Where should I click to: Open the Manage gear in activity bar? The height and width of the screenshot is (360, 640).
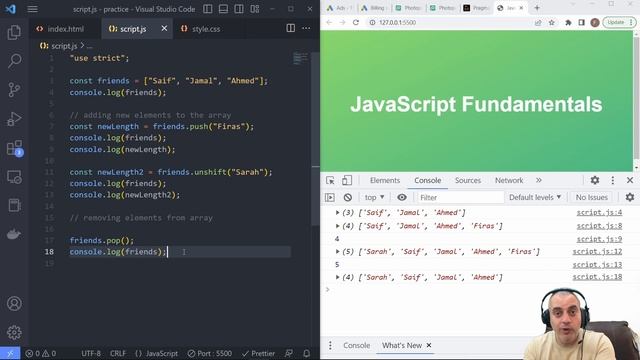tap(14, 332)
